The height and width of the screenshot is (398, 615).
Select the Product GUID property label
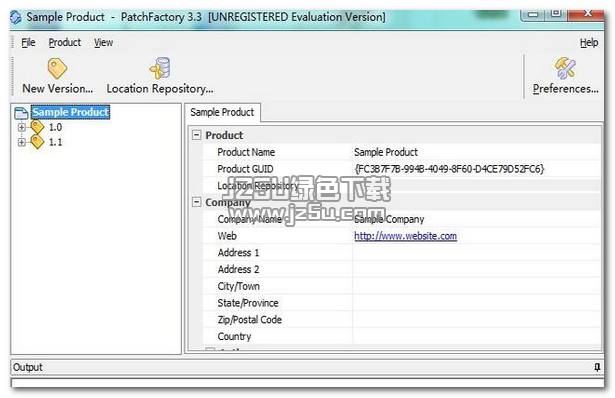246,169
